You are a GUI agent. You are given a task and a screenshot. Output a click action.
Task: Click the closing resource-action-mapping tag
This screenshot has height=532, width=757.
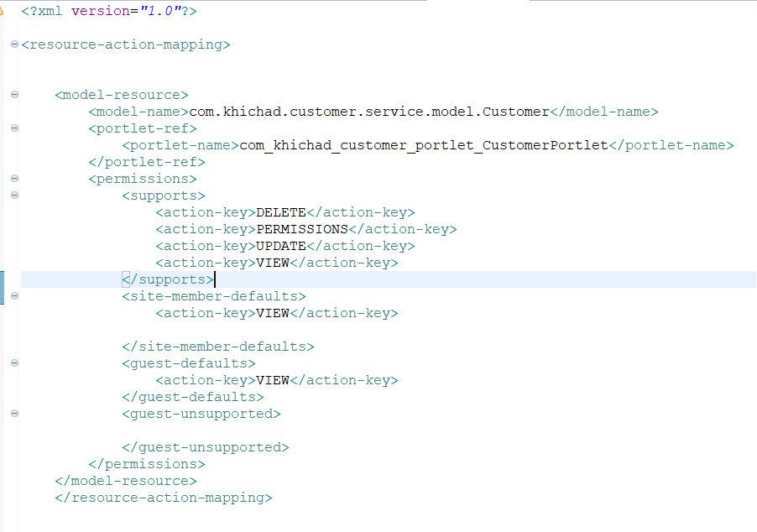pos(164,498)
